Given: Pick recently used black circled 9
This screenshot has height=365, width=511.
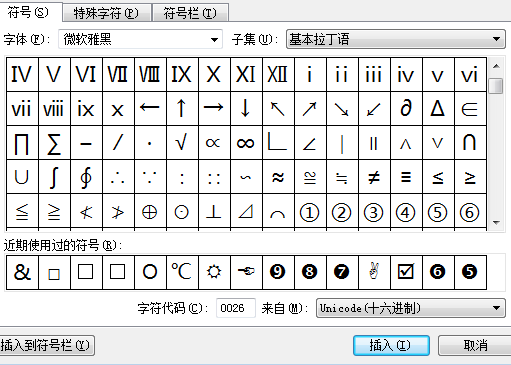Looking at the screenshot, I should tap(278, 272).
